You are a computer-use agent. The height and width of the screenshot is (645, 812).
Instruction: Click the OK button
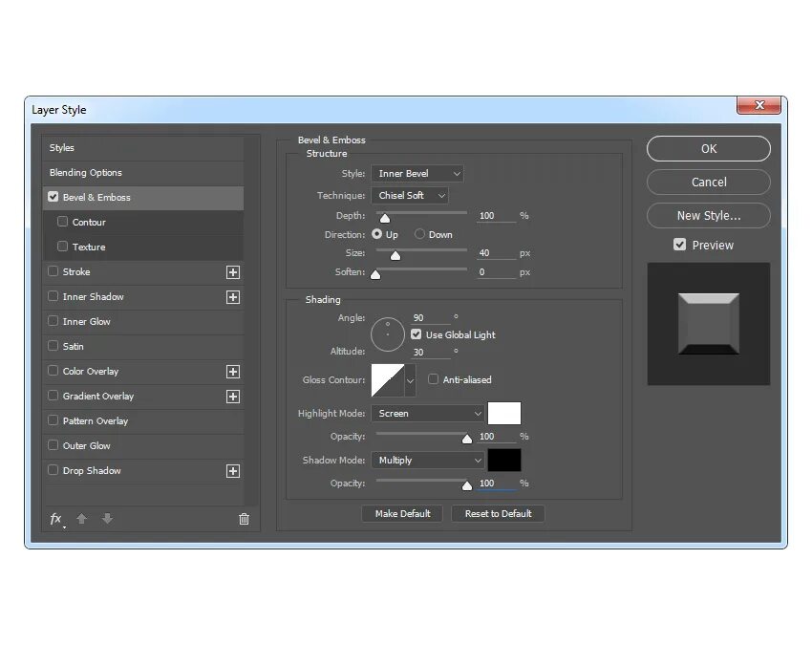pos(709,149)
